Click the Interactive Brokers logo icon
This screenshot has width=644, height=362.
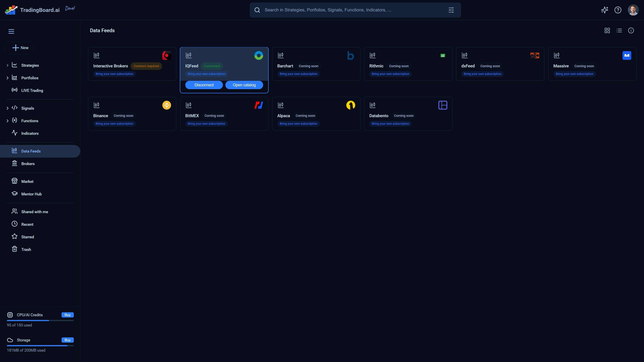point(167,55)
